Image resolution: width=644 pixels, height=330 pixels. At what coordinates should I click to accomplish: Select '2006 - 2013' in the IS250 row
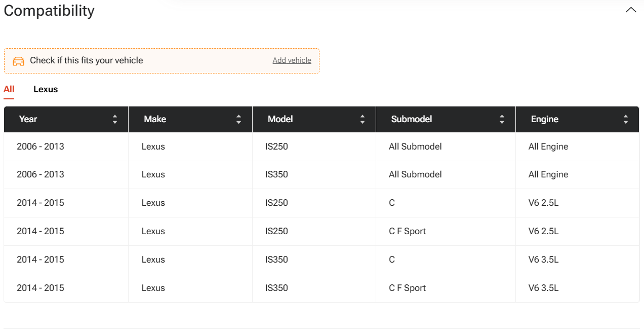[41, 146]
